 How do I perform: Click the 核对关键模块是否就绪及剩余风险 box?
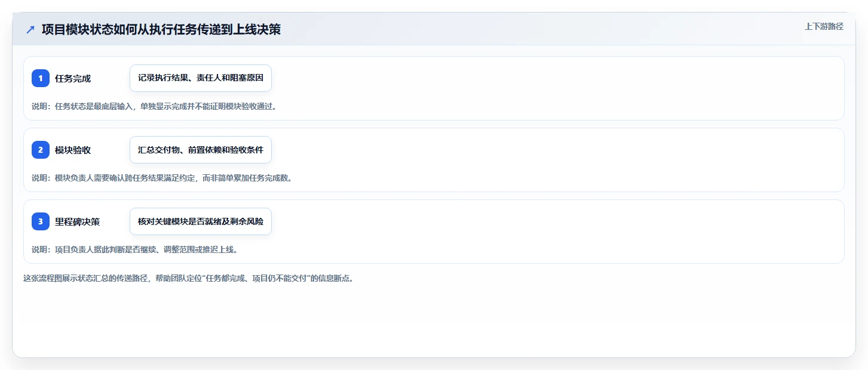pyautogui.click(x=201, y=221)
